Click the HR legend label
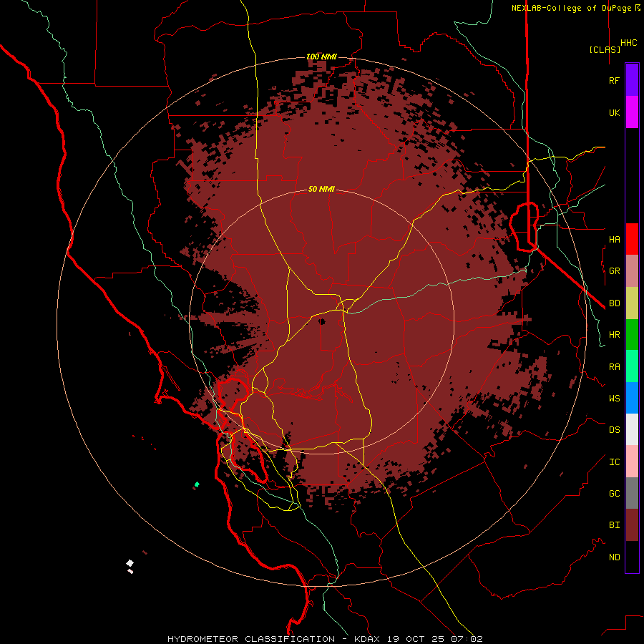 tap(614, 335)
